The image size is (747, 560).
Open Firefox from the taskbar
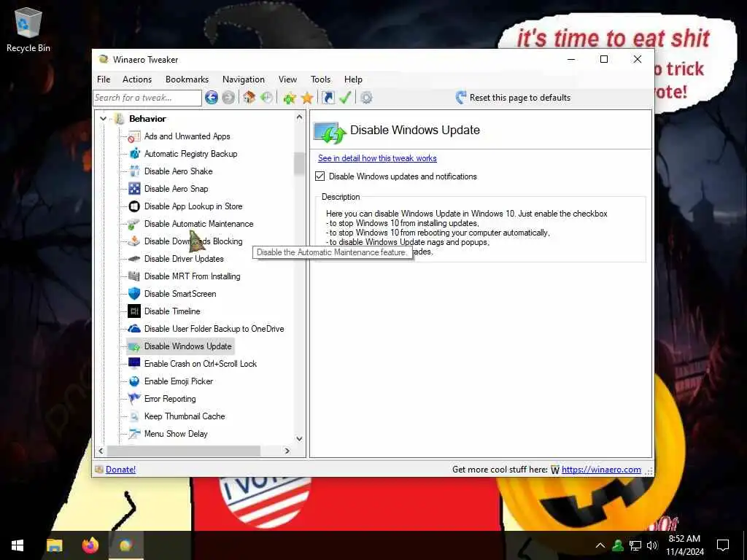click(x=90, y=545)
